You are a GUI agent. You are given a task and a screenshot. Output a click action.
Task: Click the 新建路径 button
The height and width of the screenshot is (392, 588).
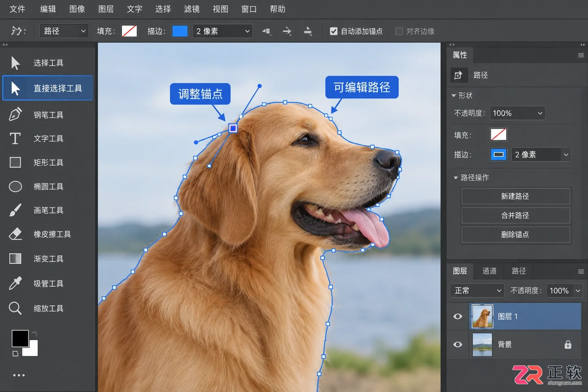pyautogui.click(x=516, y=196)
